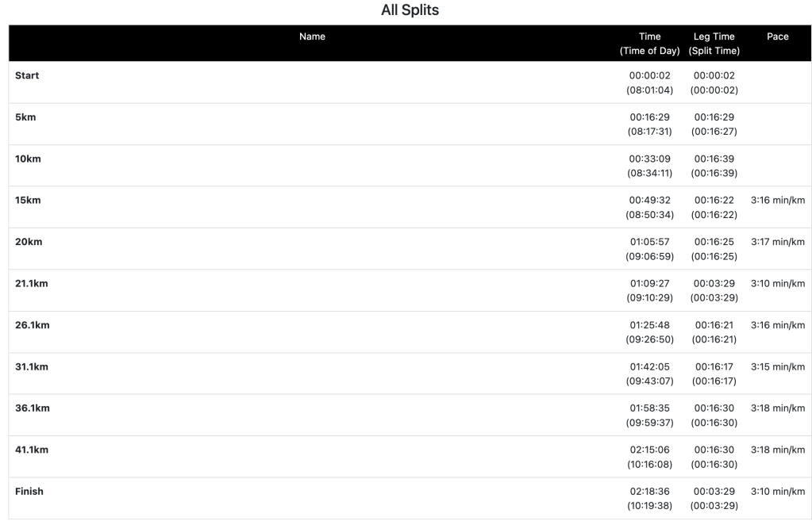Select the 5km split row

coord(25,117)
